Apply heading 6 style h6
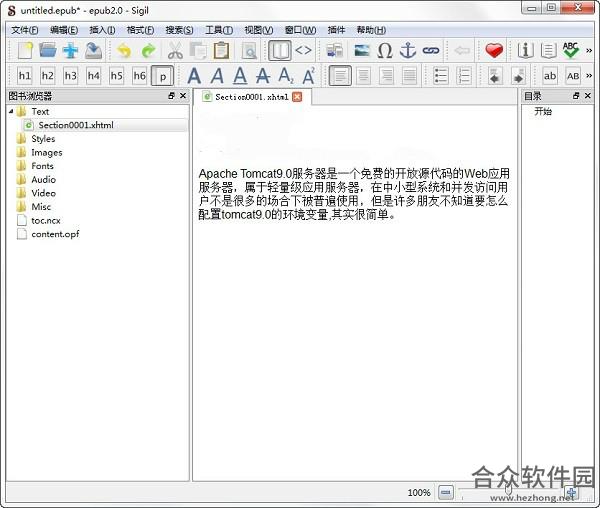This screenshot has width=600, height=508. [140, 76]
